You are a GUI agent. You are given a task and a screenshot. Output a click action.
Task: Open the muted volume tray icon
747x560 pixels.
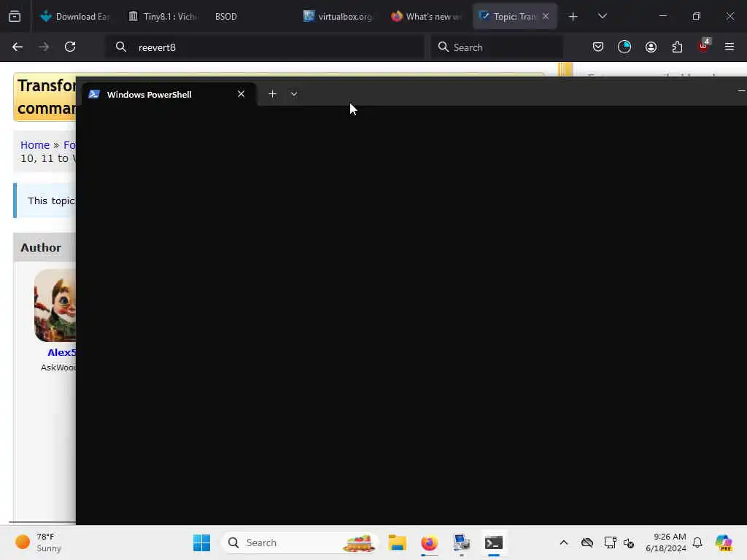(x=629, y=542)
